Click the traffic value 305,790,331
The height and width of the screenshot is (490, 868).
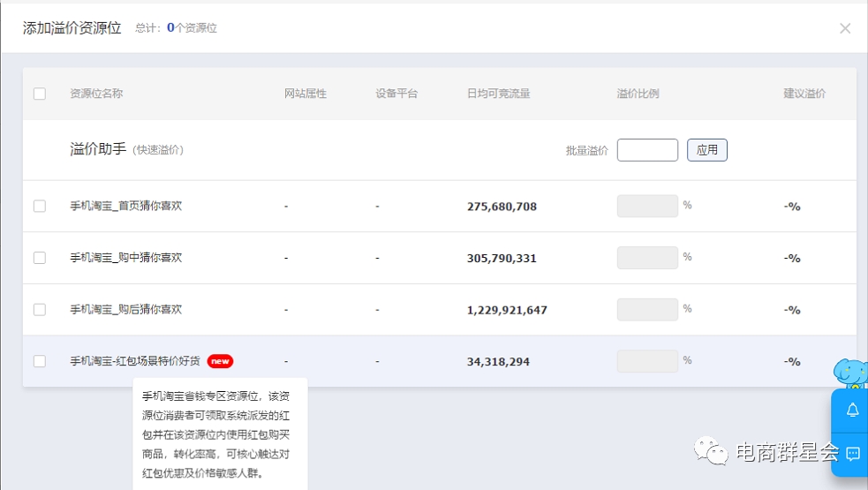click(x=502, y=258)
